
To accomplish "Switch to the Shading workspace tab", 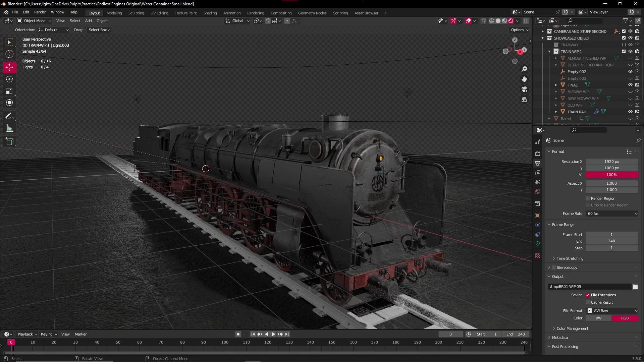I will point(210,13).
